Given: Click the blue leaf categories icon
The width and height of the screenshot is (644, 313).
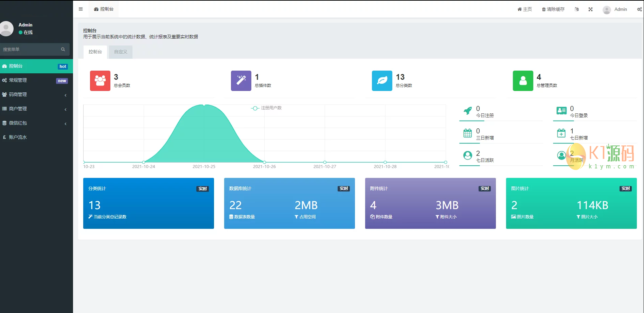Looking at the screenshot, I should [382, 81].
